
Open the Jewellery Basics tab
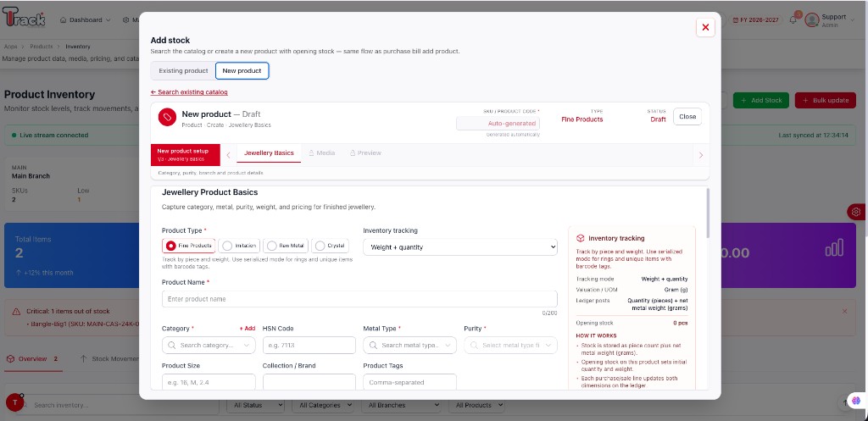269,153
